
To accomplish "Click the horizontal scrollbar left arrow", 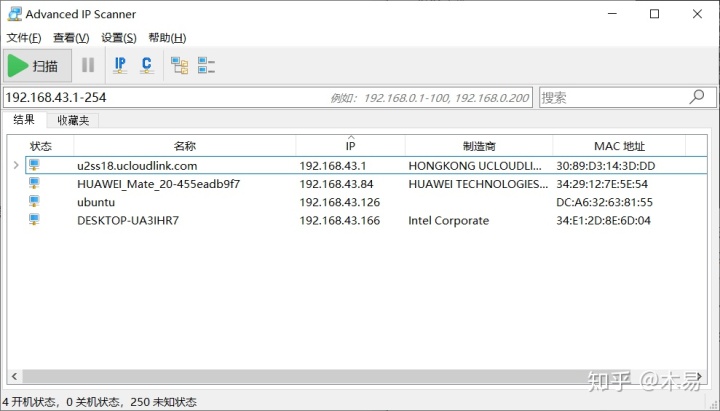I will 14,377.
